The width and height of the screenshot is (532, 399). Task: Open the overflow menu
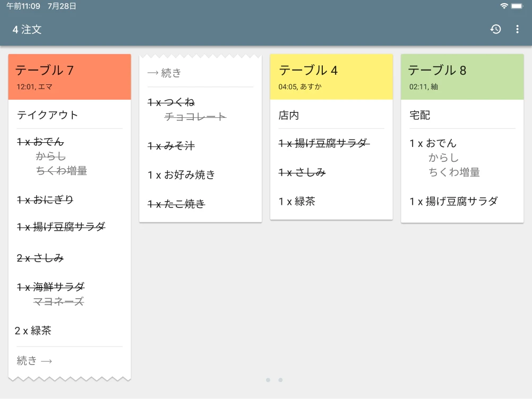point(518,30)
